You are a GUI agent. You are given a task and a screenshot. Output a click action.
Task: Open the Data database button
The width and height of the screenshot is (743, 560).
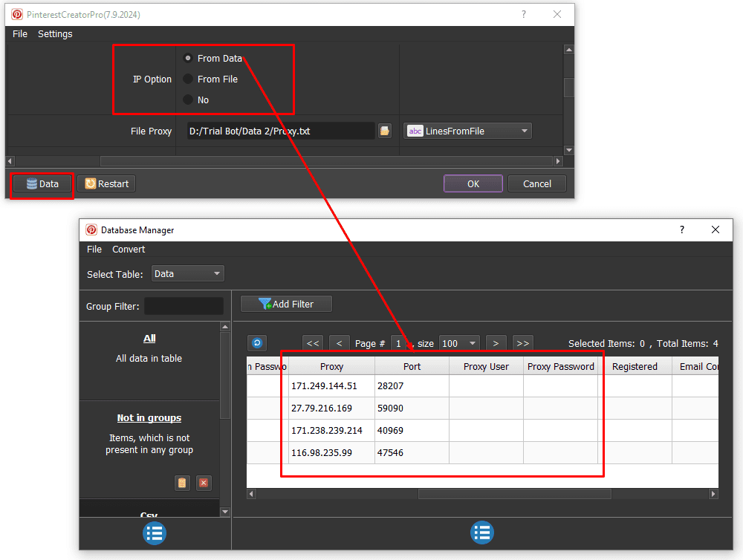click(x=42, y=184)
